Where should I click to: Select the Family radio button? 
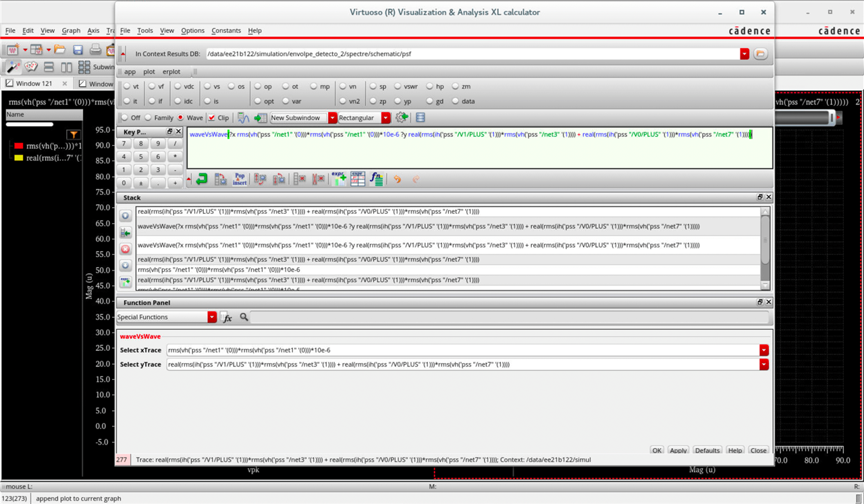pyautogui.click(x=148, y=117)
